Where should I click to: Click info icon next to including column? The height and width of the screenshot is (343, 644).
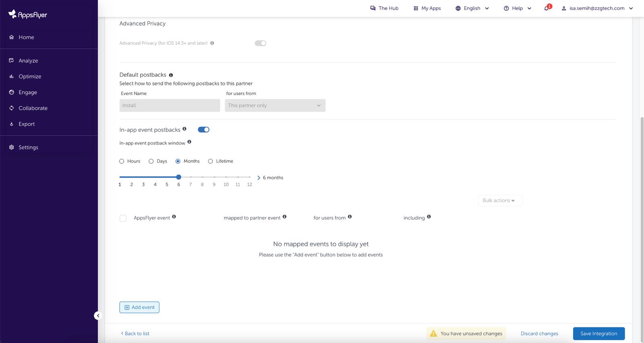pos(429,217)
